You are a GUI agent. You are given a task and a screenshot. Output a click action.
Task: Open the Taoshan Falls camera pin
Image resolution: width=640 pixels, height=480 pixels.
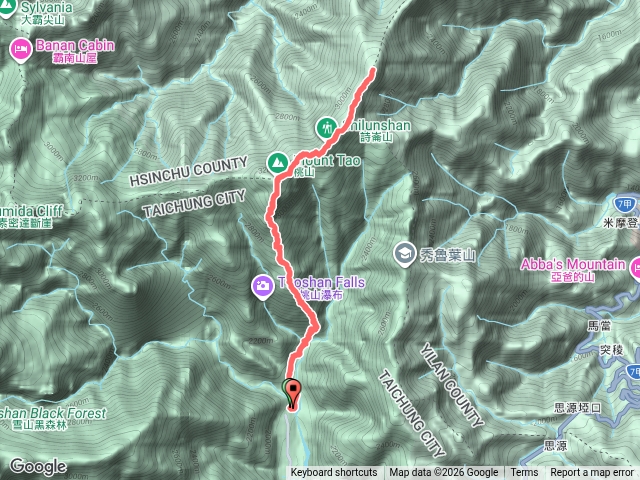[x=262, y=286]
